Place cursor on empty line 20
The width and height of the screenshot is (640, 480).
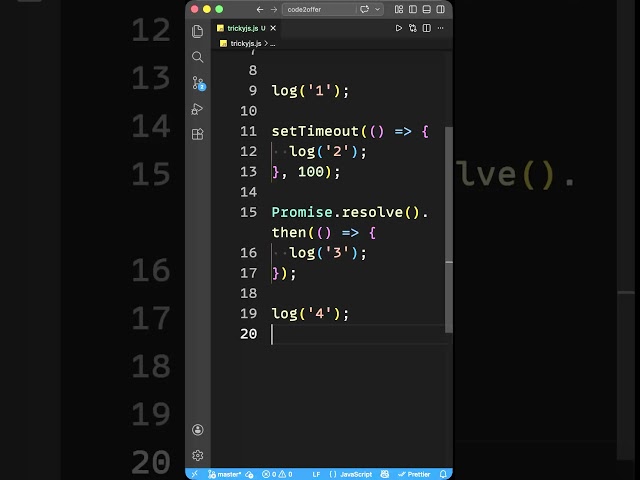click(x=359, y=334)
